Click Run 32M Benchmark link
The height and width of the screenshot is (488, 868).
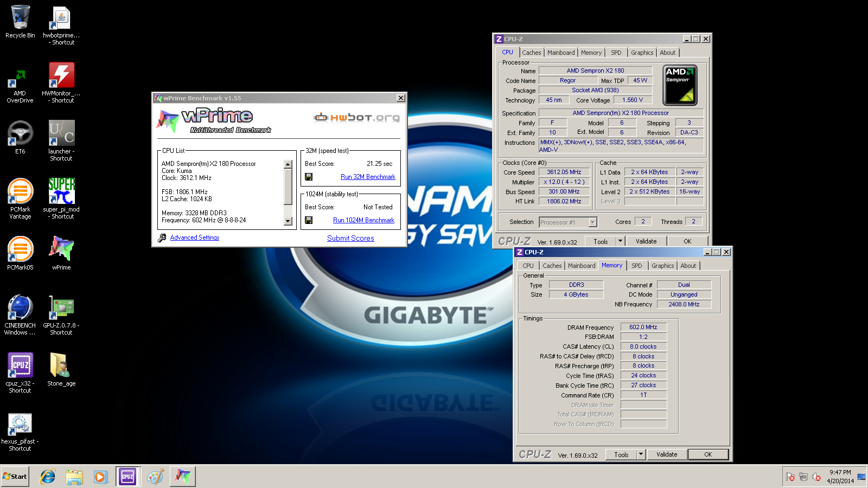(368, 177)
